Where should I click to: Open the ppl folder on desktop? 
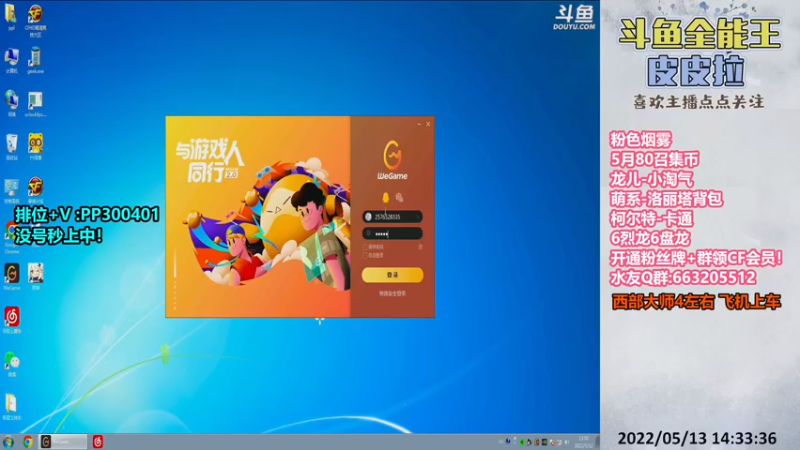(x=11, y=17)
